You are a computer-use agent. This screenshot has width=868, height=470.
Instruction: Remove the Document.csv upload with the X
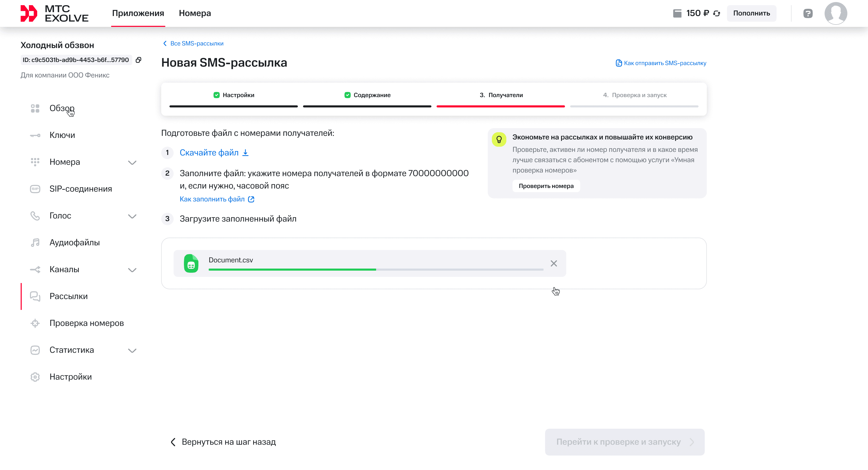tap(554, 263)
